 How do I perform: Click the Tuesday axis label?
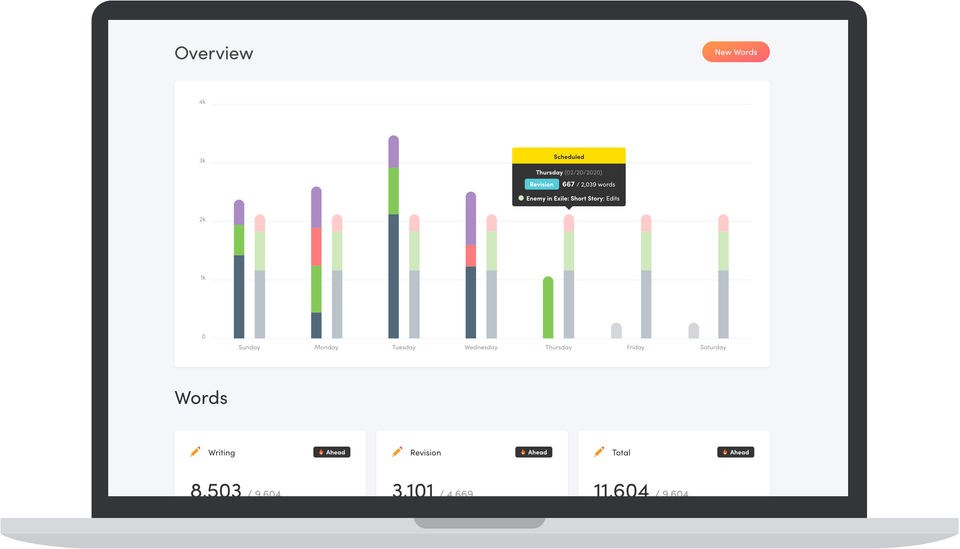[x=403, y=347]
